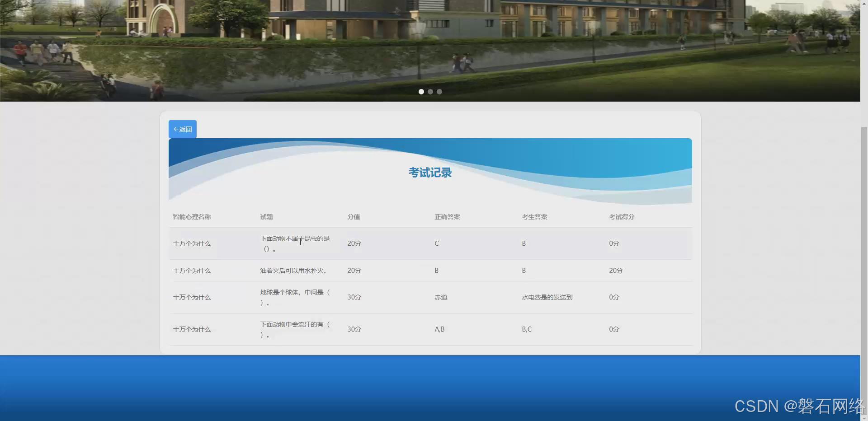Click the 20分 score in the 油着火 row
This screenshot has width=868, height=421.
616,271
